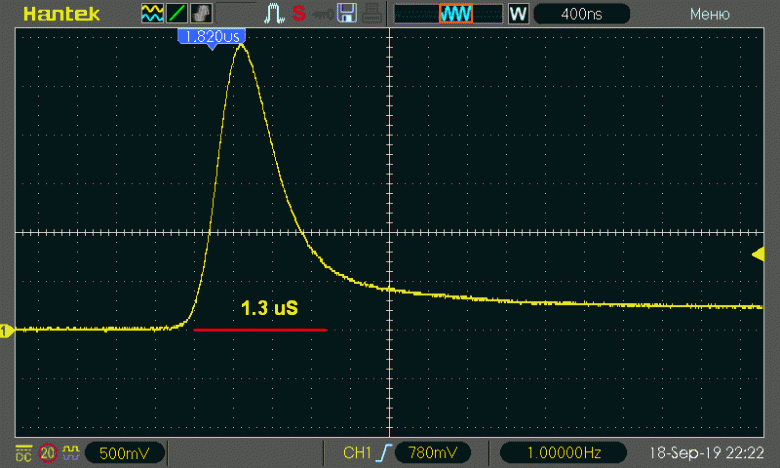The image size is (780, 468).
Task: Click the 1.820us trigger position marker
Action: coord(212,38)
